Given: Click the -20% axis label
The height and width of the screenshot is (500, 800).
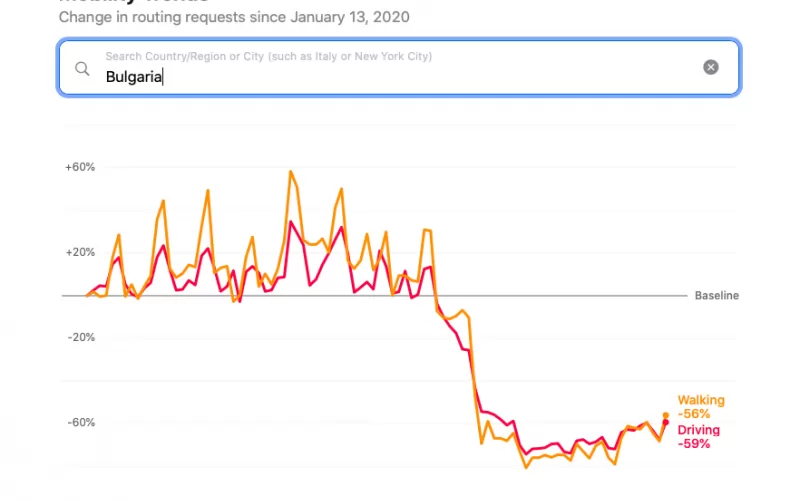Looking at the screenshot, I should point(81,337).
